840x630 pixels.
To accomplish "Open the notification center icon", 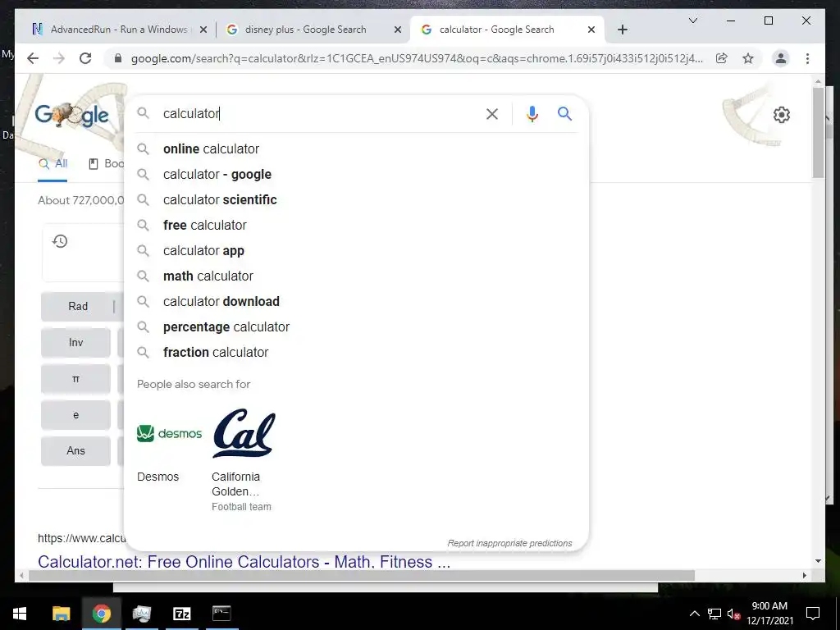I will point(813,614).
